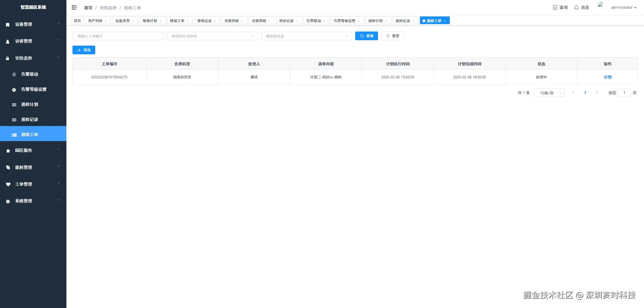
Task: Close the 资产列表 tab
Action: (x=106, y=21)
